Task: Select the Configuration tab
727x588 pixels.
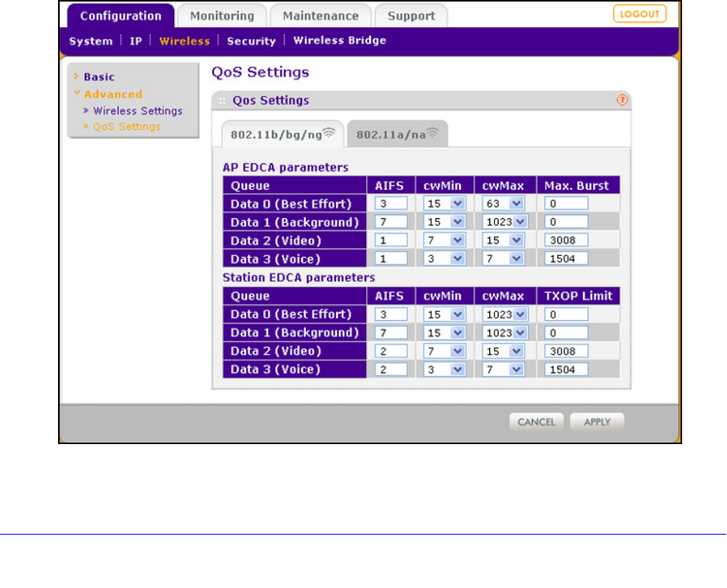Action: 121,15
